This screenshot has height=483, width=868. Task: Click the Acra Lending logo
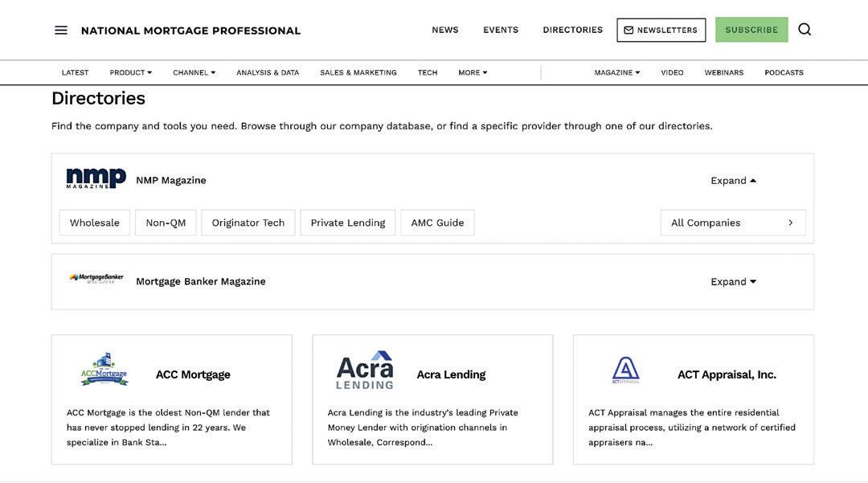365,370
